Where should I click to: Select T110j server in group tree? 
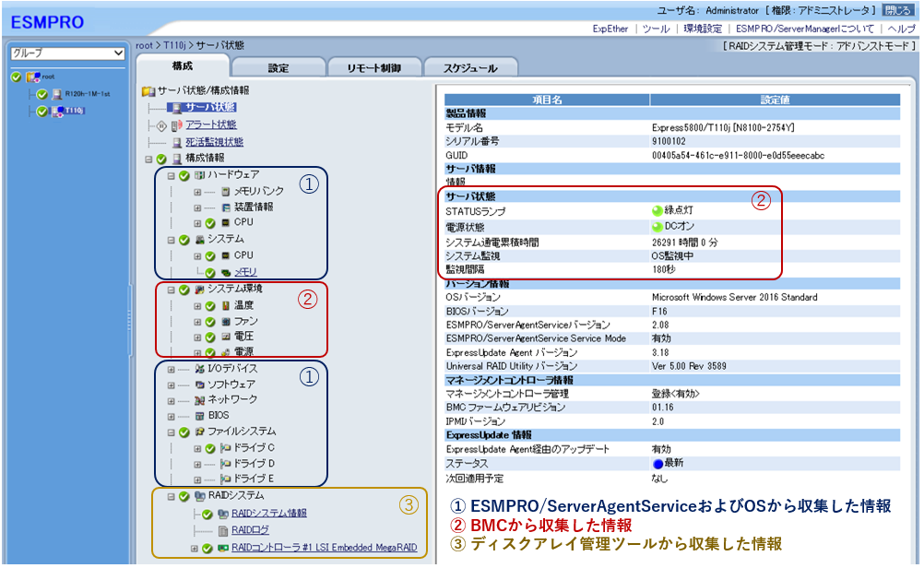[75, 110]
